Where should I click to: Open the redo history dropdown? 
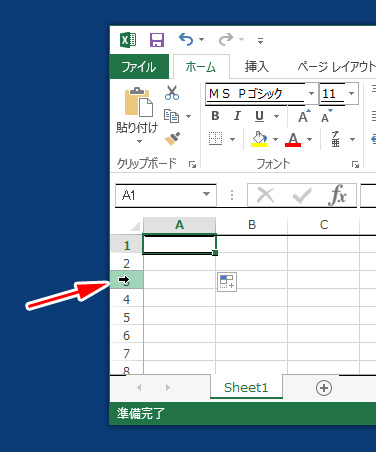(x=241, y=40)
